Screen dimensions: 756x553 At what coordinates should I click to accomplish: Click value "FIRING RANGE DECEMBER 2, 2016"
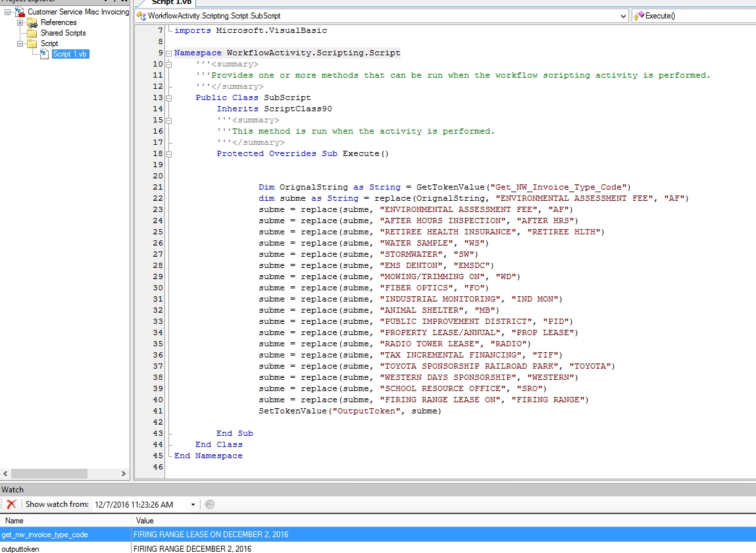coord(192,548)
